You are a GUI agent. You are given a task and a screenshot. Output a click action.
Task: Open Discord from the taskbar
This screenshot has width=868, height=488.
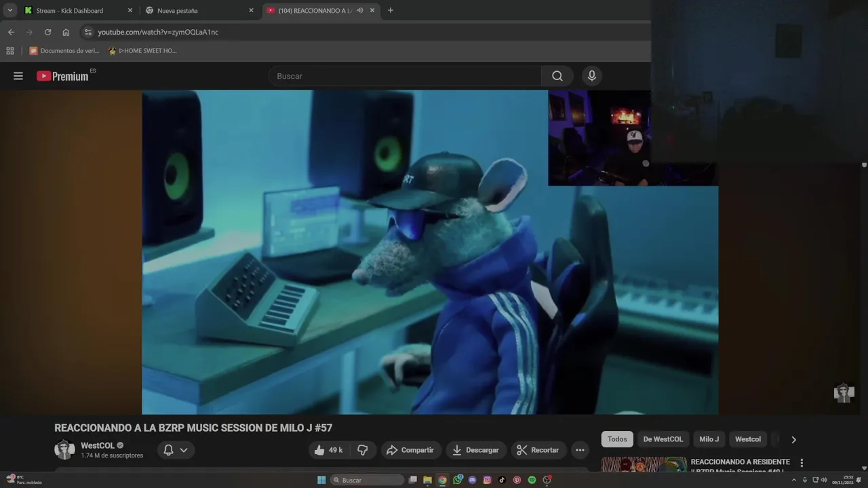[473, 480]
